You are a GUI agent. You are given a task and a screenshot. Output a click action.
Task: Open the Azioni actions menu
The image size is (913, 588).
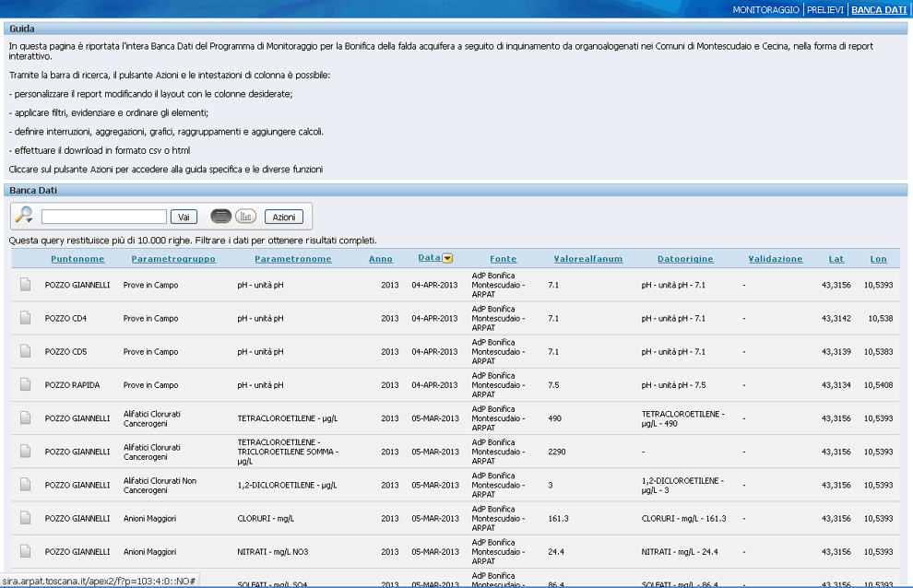[284, 217]
